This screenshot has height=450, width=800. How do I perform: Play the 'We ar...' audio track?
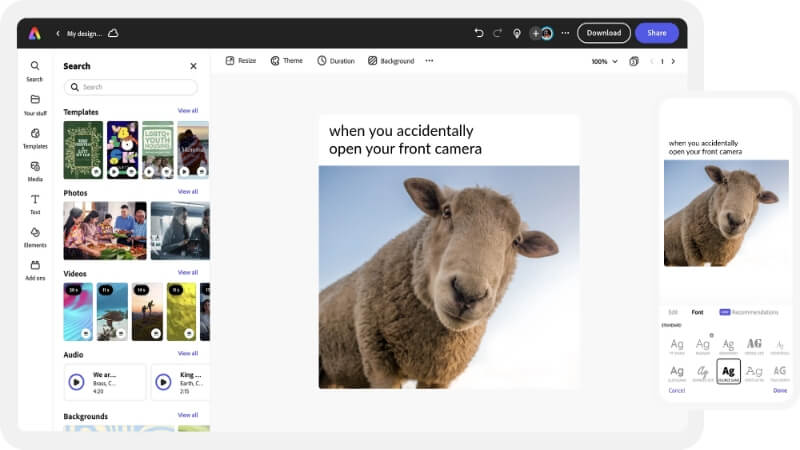(77, 382)
